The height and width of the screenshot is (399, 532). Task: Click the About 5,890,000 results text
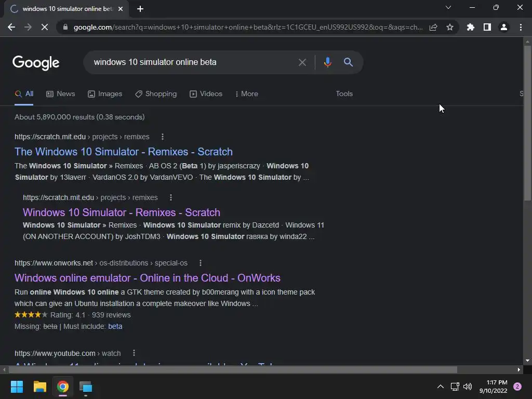[79, 117]
